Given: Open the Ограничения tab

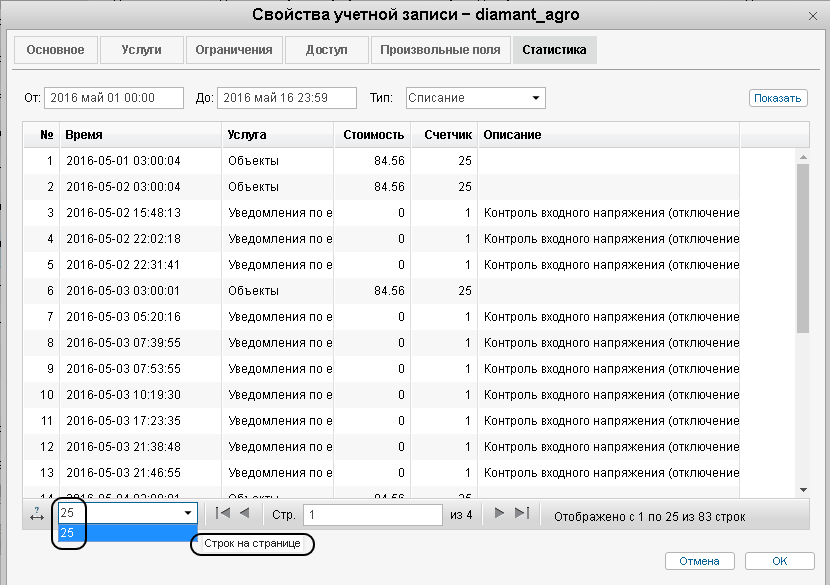Looking at the screenshot, I should tap(234, 50).
